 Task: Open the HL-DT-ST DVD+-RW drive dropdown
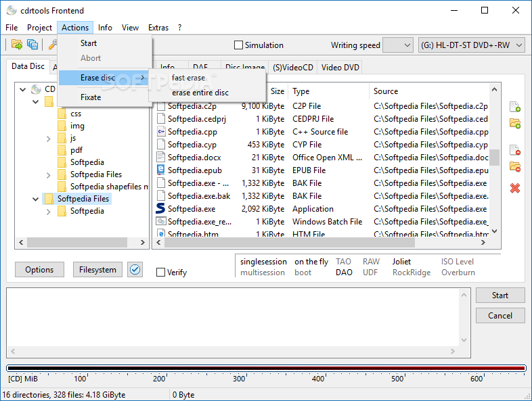click(472, 45)
